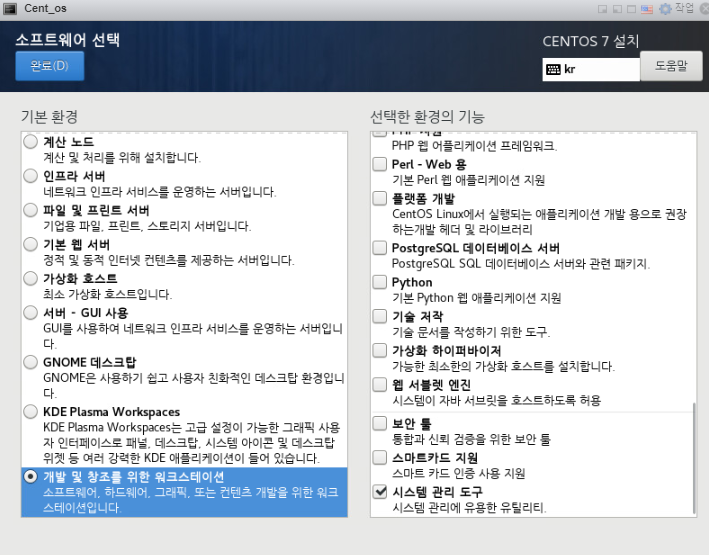This screenshot has width=709, height=555.
Task: Click the second small view-mode icon
Action: coord(617,9)
